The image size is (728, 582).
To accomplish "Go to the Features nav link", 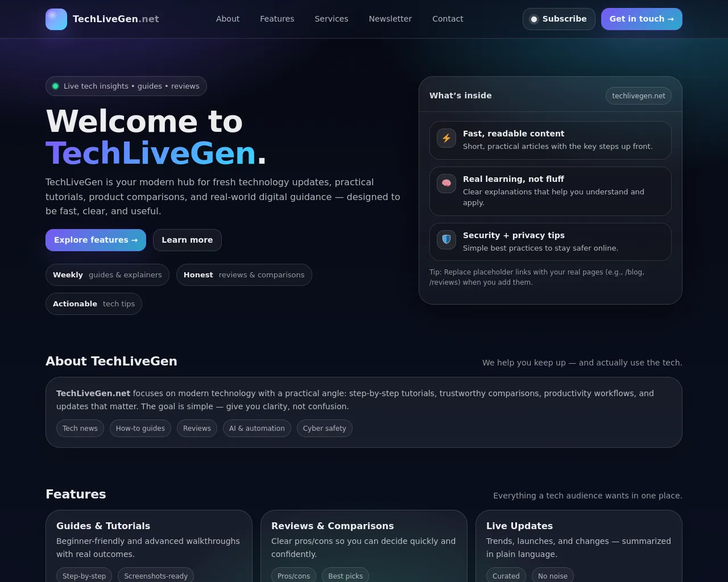I will click(x=277, y=19).
